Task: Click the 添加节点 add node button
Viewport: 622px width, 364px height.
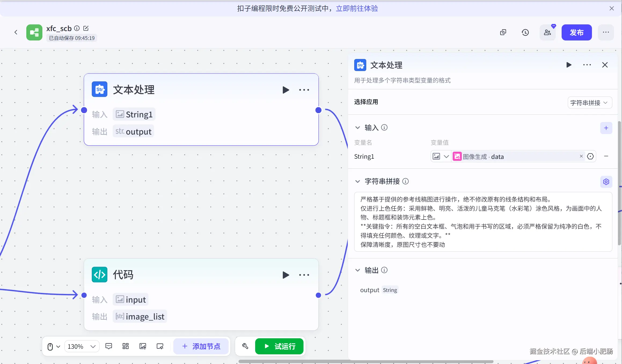Action: click(x=201, y=346)
